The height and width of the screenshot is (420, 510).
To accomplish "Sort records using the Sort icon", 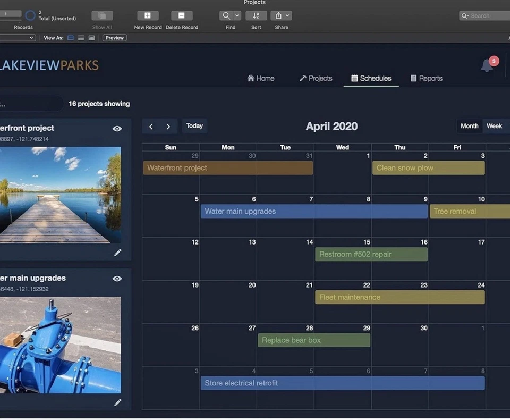I will tap(256, 15).
